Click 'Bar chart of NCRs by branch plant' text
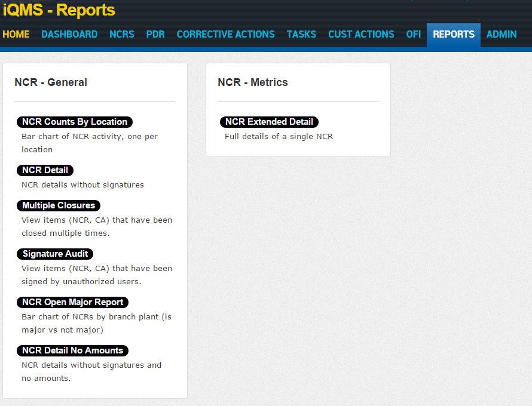The height and width of the screenshot is (406, 532). click(96, 324)
